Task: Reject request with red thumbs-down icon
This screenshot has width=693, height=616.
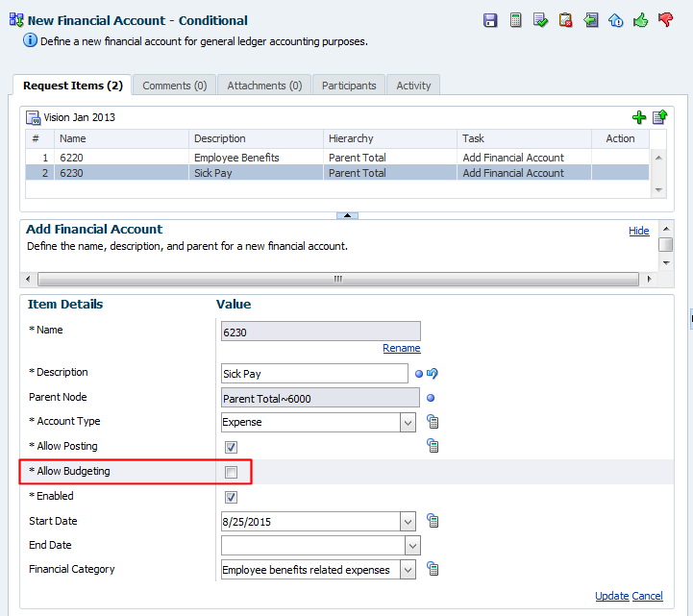Action: click(x=665, y=20)
